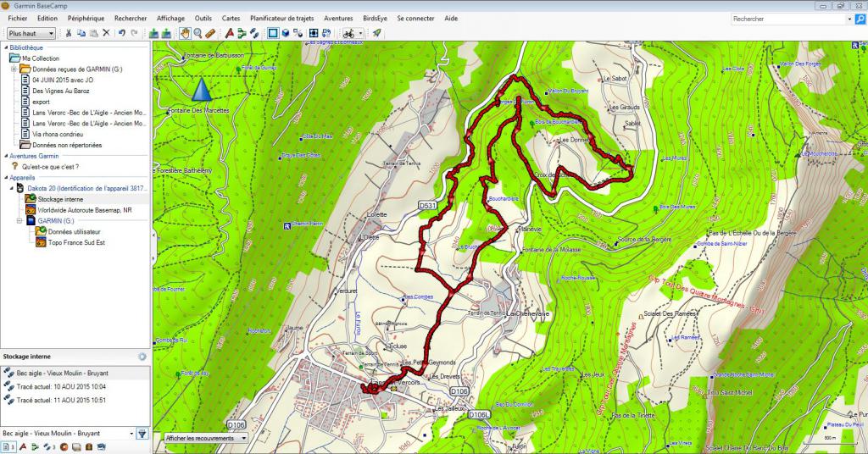
Task: Select the '04 JUIN 2015 avec JO' list
Action: 63,80
